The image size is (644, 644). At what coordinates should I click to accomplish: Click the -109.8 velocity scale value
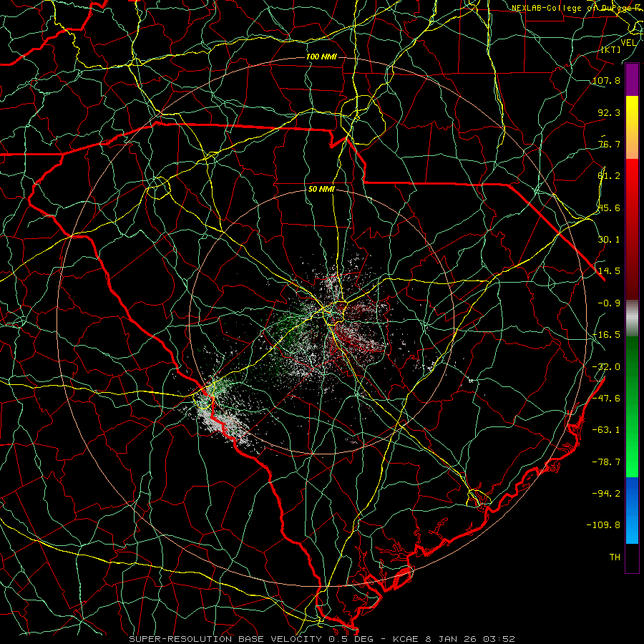603,525
